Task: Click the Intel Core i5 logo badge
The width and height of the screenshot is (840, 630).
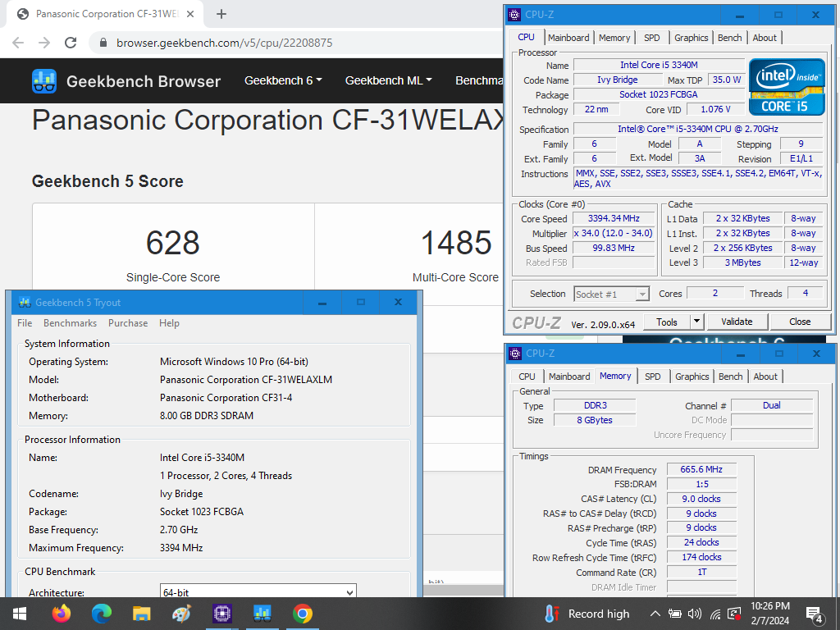Action: [787, 87]
